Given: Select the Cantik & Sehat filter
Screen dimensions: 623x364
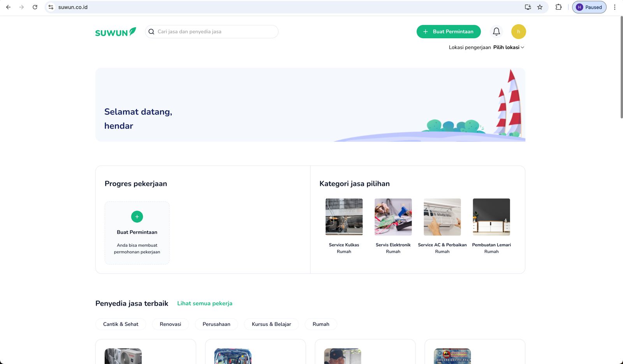Looking at the screenshot, I should (121, 324).
